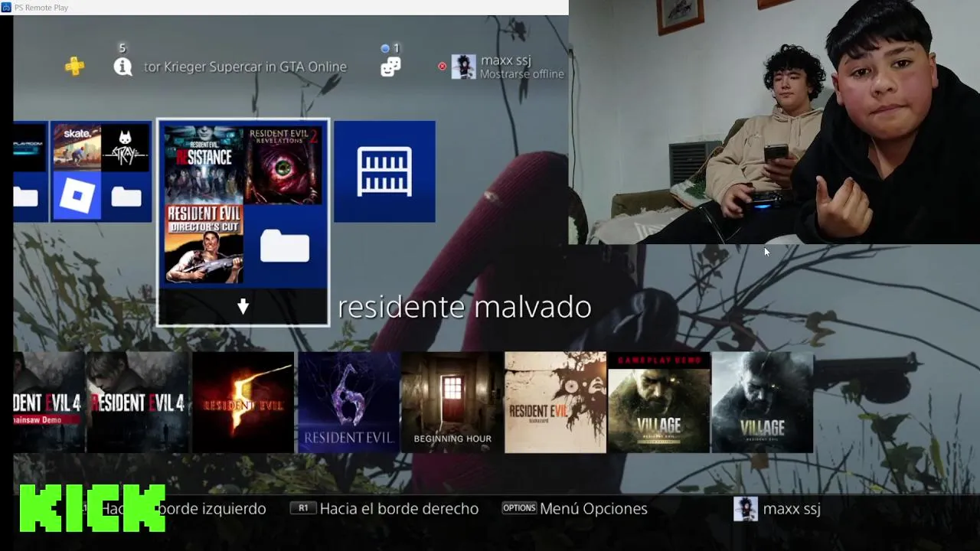Click folder icon next to Roblox

pyautogui.click(x=126, y=197)
